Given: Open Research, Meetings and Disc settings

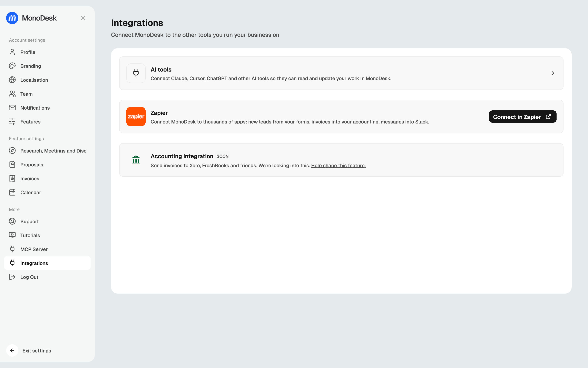Looking at the screenshot, I should tap(47, 151).
